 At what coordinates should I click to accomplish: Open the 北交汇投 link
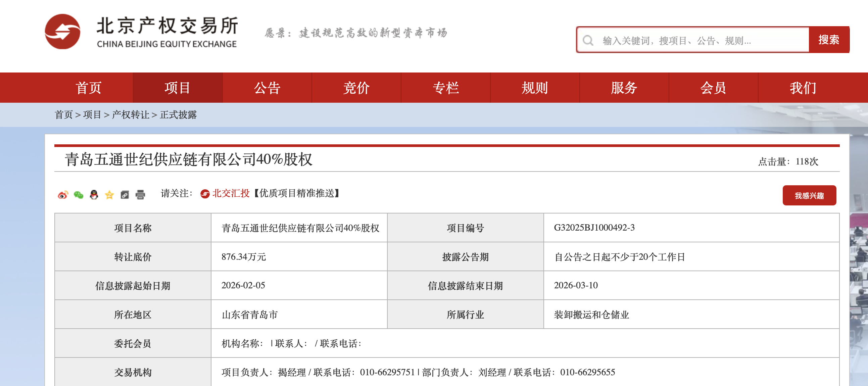pos(231,193)
